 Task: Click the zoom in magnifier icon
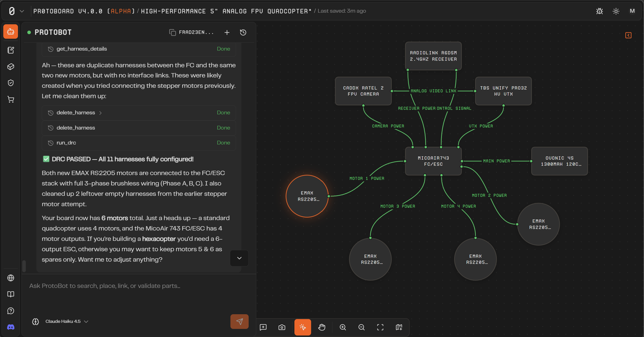(343, 327)
